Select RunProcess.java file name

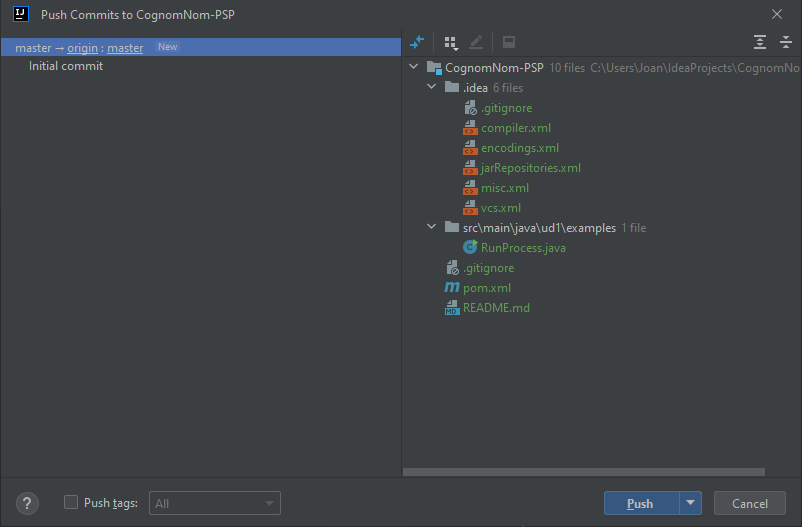tap(523, 248)
